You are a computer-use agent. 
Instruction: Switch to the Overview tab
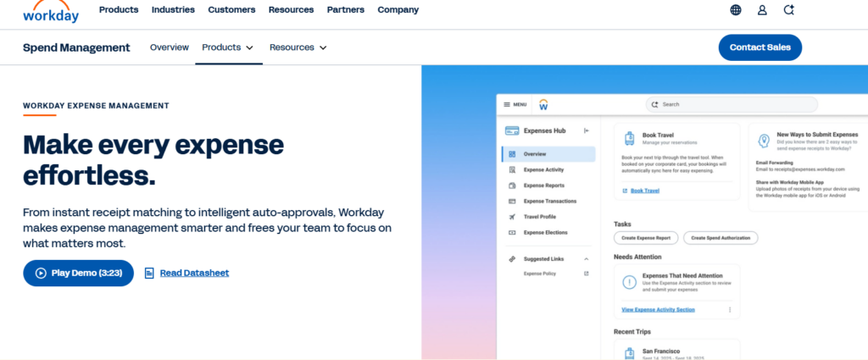pos(170,47)
